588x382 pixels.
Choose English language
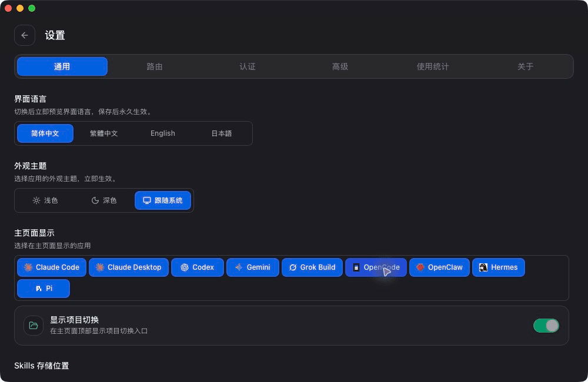pos(163,133)
